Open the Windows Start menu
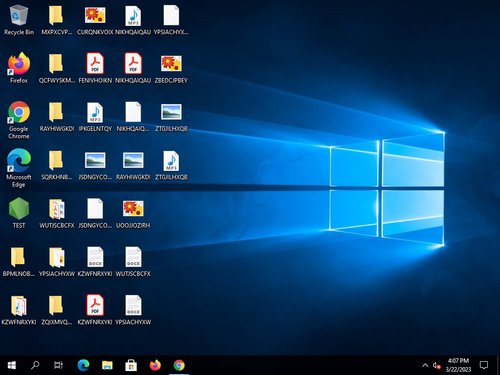Viewport: 500px width, 375px height. [12, 365]
